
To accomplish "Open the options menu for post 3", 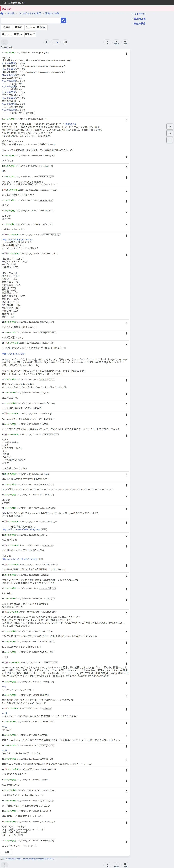I will 126,157.
